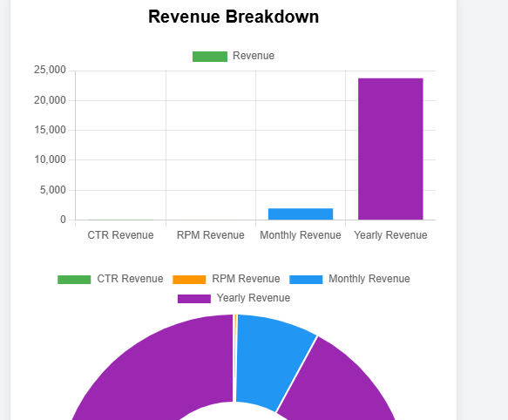The height and width of the screenshot is (420, 508).
Task: Click the purple Yearly Revenue bar
Action: [390, 149]
